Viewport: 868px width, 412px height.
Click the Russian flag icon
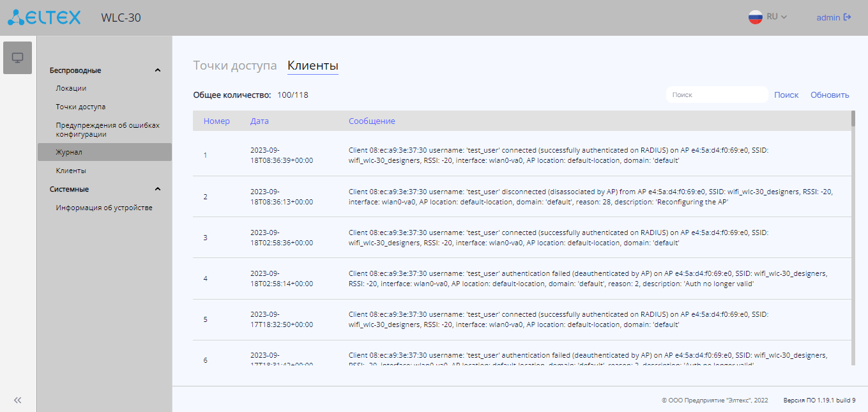(x=756, y=17)
